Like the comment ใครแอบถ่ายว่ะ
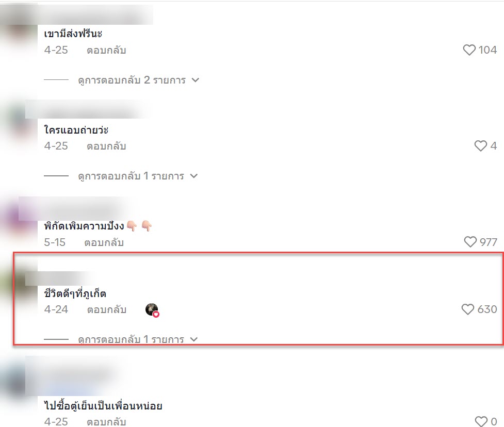 481,146
